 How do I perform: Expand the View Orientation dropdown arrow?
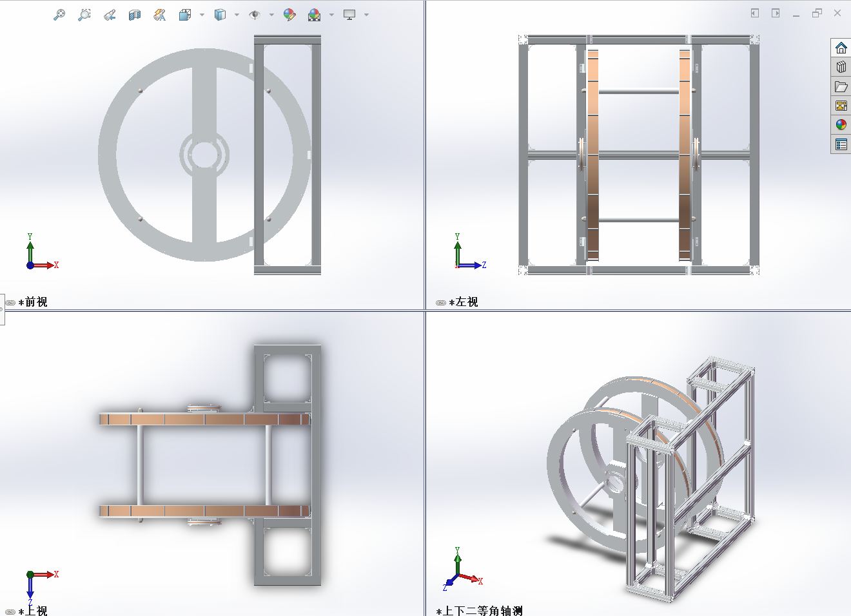202,14
